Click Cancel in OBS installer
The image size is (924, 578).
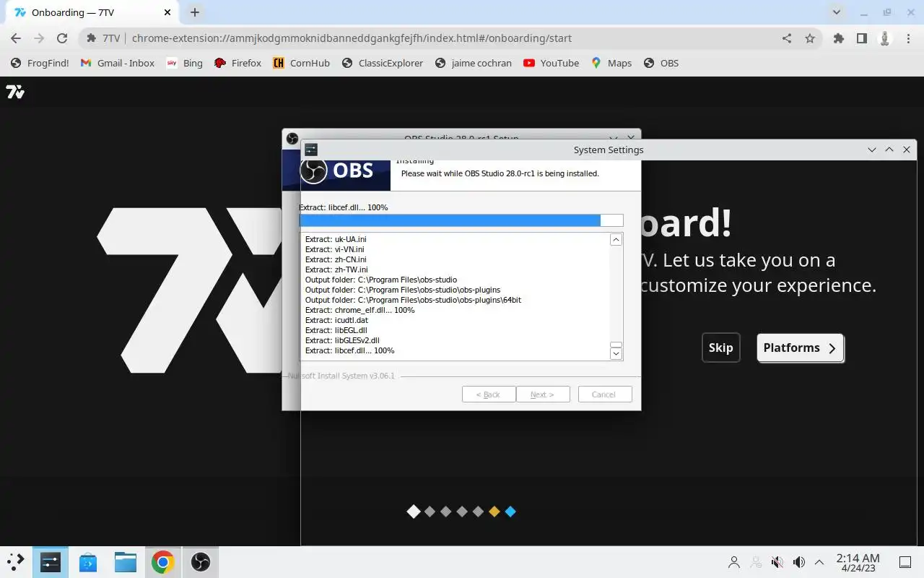(x=603, y=394)
